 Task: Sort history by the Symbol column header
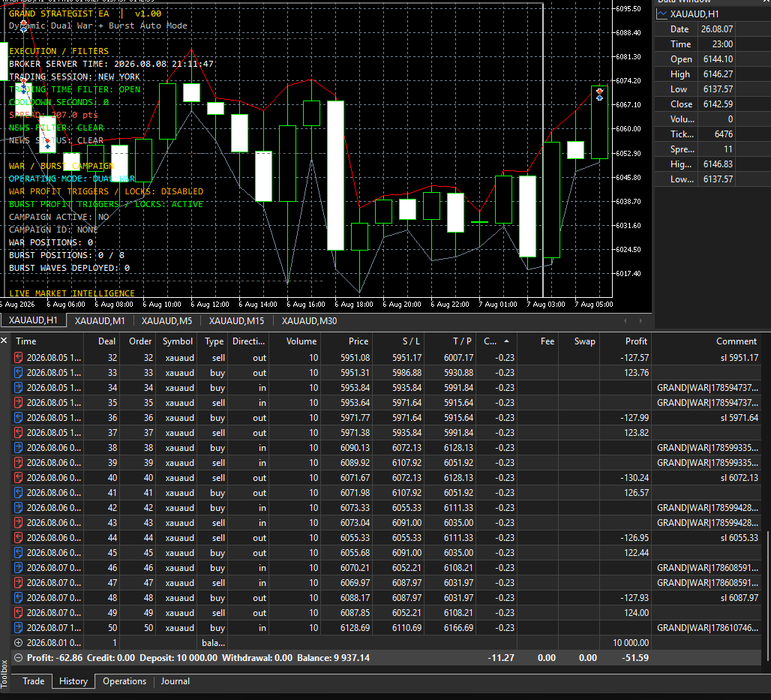(176, 341)
